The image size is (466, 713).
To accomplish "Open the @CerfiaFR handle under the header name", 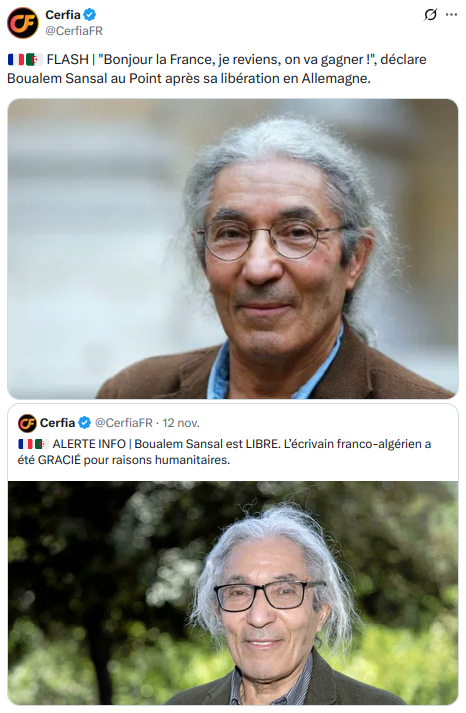I will 74,31.
